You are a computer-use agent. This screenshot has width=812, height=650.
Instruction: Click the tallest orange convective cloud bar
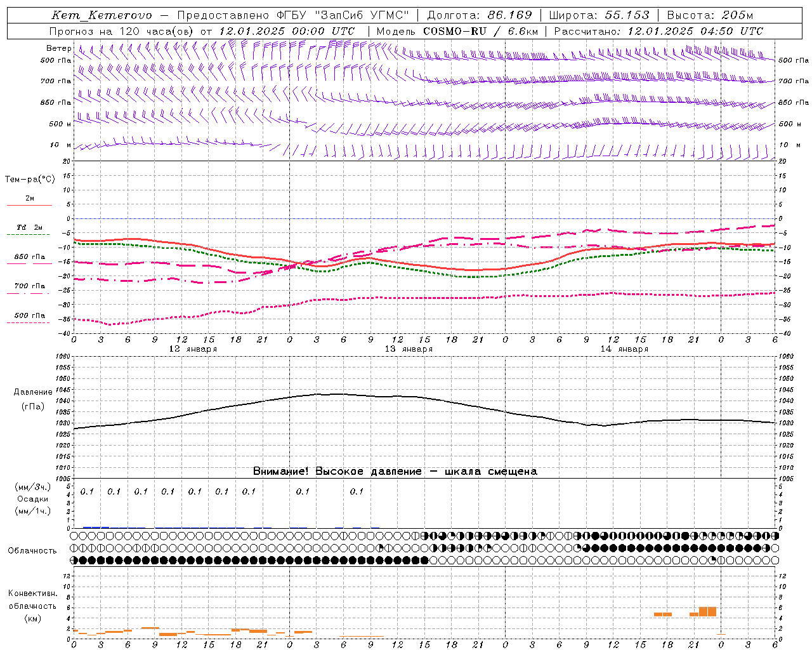pos(707,612)
